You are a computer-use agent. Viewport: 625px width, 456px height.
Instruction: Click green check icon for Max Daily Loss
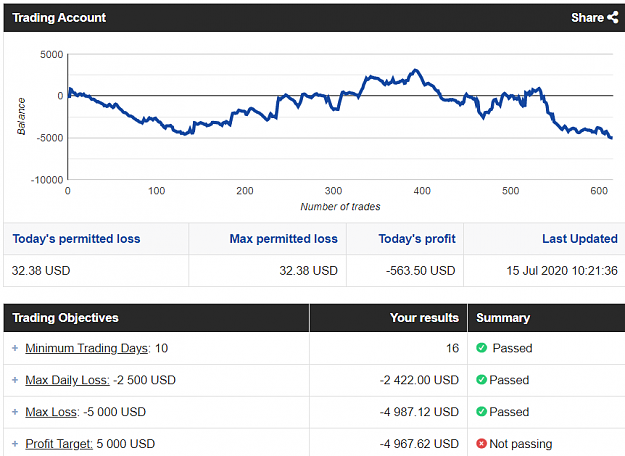pos(482,379)
